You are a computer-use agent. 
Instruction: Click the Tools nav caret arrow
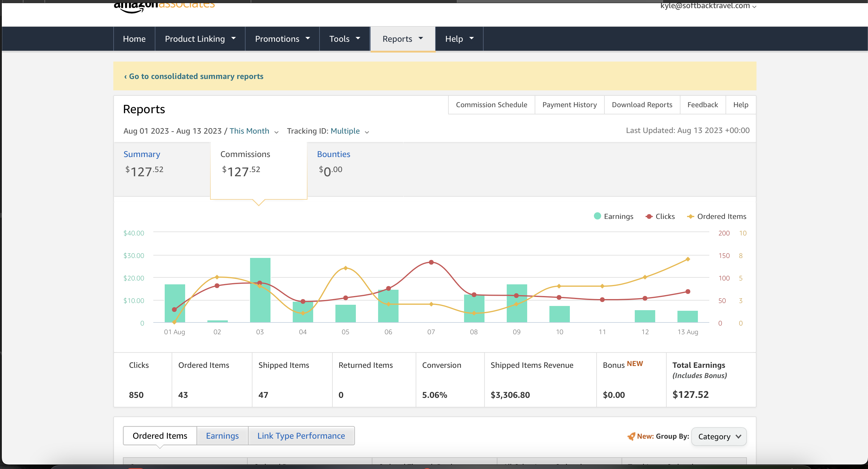pos(358,38)
